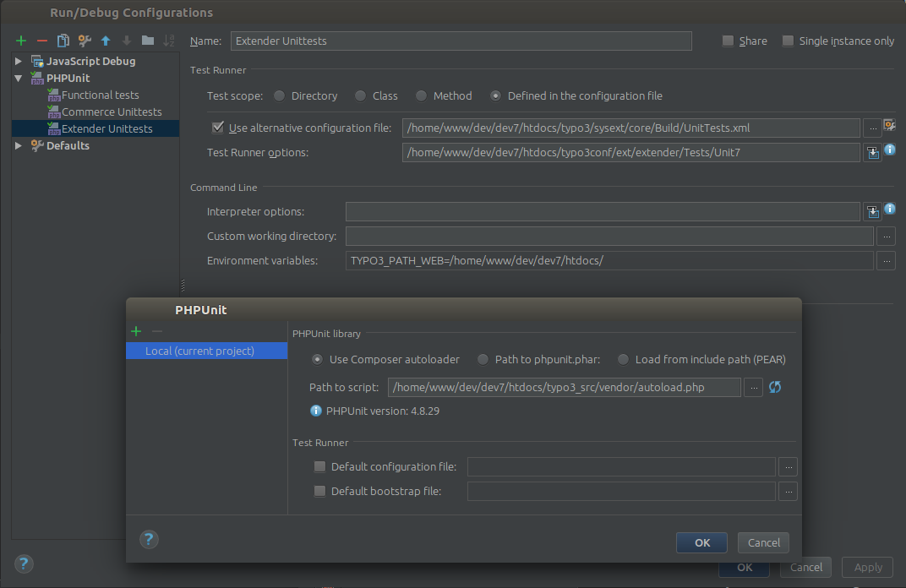Browse for custom working directory
This screenshot has width=906, height=588.
point(887,237)
